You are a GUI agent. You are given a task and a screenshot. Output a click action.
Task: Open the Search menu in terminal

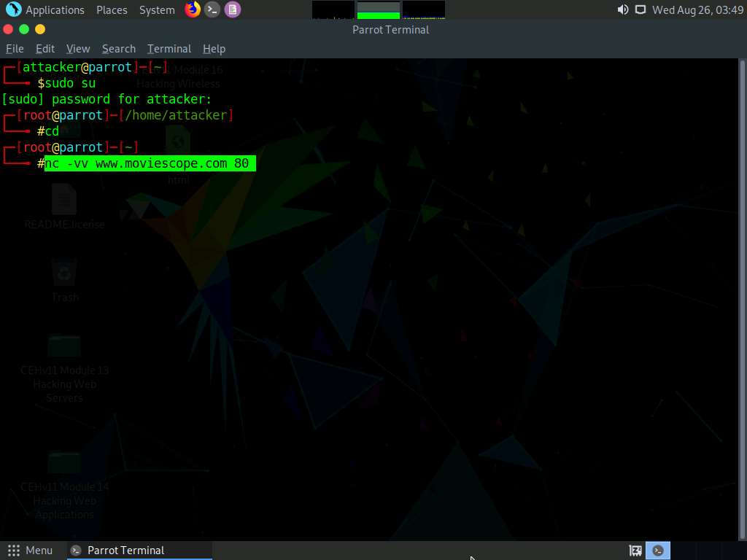pos(119,49)
